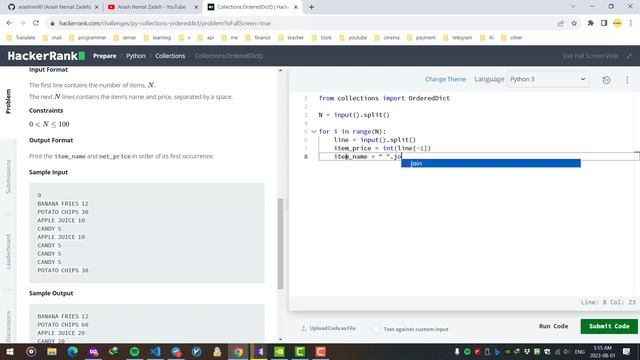Viewport: 640px width, 360px height.
Task: Reset code with the editor history icon
Action: pyautogui.click(x=607, y=80)
